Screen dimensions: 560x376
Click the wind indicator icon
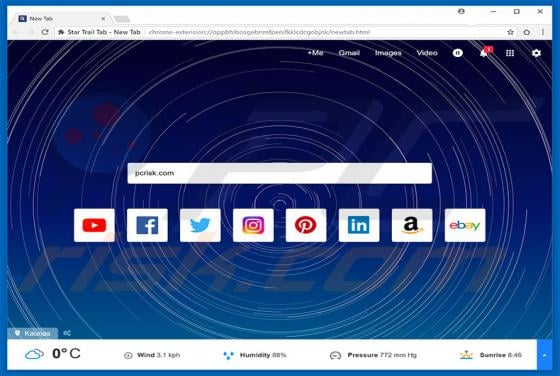coord(128,355)
